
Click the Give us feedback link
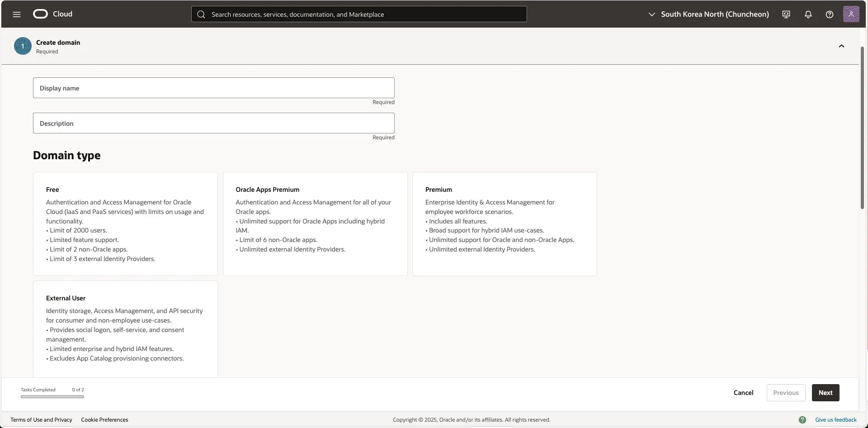pyautogui.click(x=836, y=420)
